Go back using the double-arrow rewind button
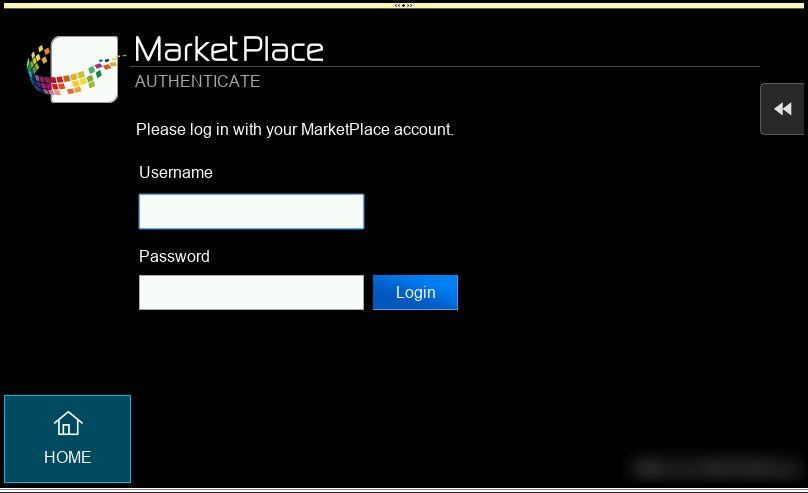 [x=782, y=109]
